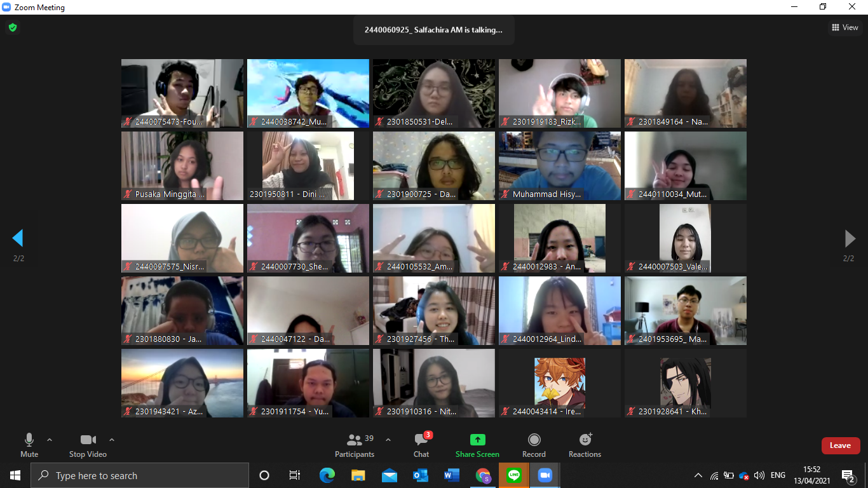
Task: Expand the arrow beside Participants
Action: [x=388, y=440]
